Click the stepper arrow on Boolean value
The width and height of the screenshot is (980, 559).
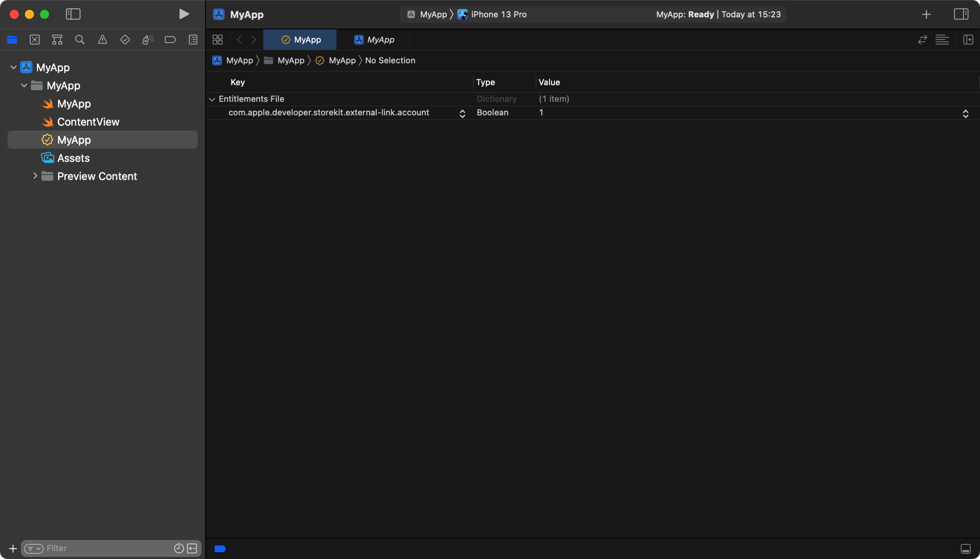[x=965, y=113]
